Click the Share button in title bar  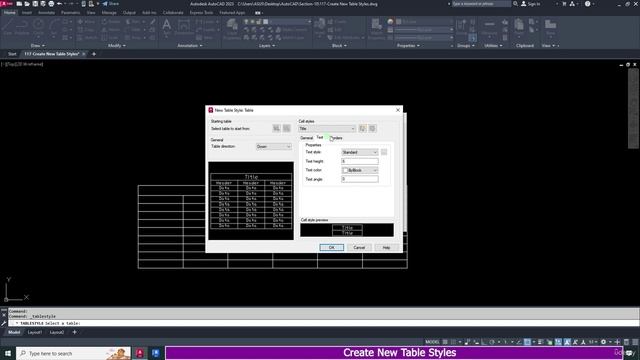(x=111, y=4)
